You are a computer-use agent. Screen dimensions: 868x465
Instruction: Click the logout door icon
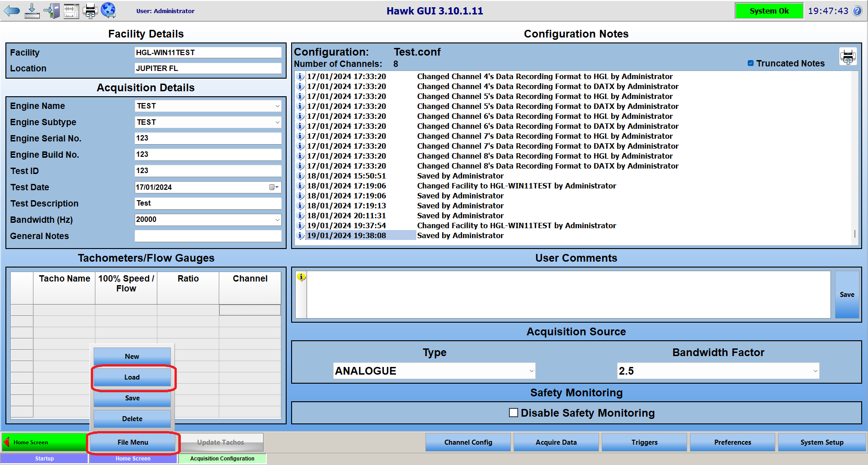[x=52, y=10]
